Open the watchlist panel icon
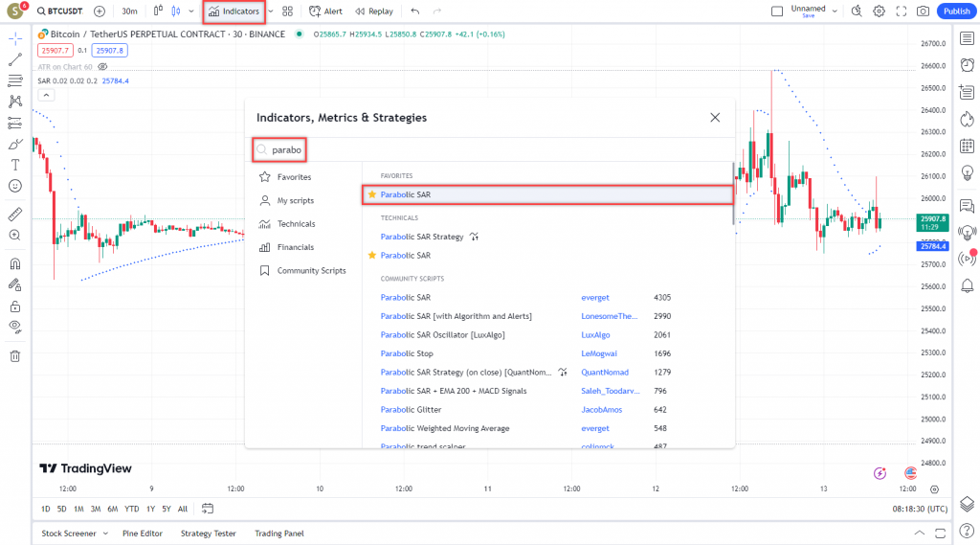 point(967,39)
